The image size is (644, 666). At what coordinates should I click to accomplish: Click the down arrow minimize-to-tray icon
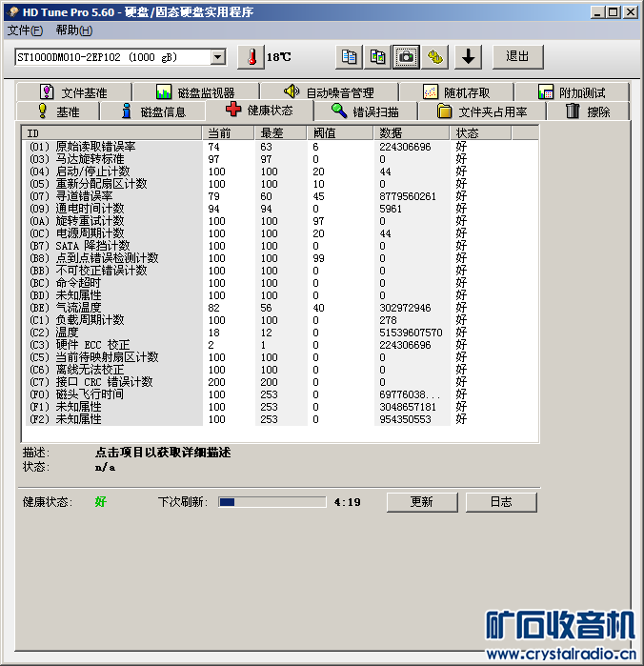468,57
